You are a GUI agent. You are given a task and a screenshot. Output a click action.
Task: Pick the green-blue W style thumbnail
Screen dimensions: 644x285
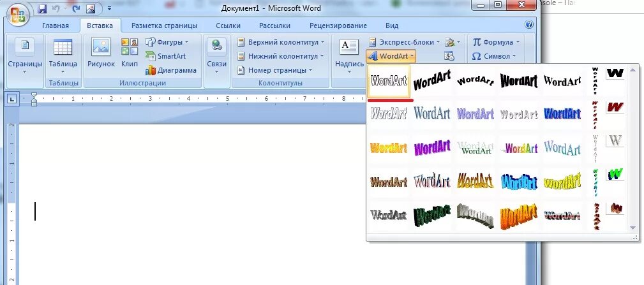pos(615,174)
